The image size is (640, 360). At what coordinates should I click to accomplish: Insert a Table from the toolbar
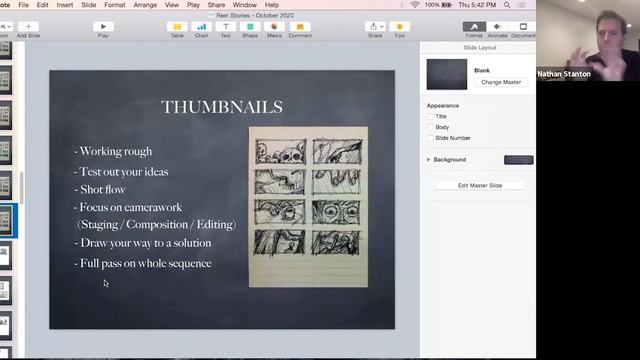[177, 27]
